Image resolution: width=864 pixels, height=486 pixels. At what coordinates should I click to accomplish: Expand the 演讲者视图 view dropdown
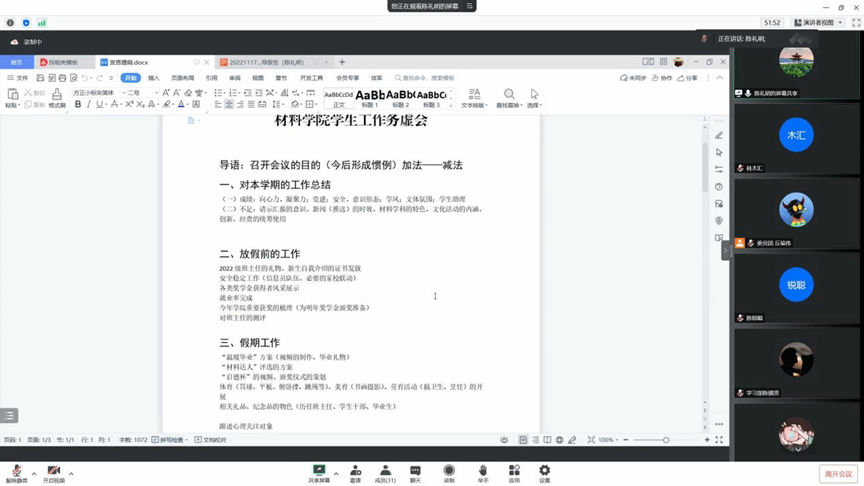point(842,22)
